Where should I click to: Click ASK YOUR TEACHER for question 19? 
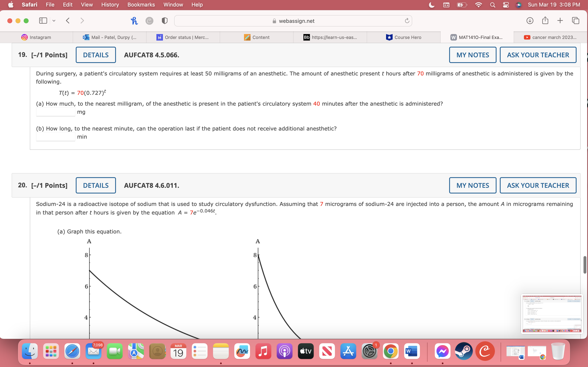click(x=538, y=55)
